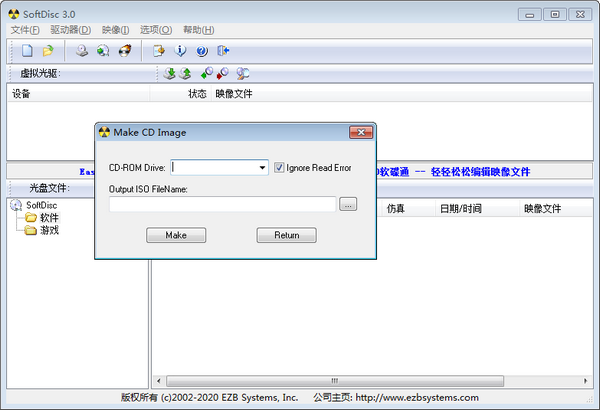Click the browse '...' button for ISO file
The width and height of the screenshot is (600, 410).
click(x=348, y=204)
